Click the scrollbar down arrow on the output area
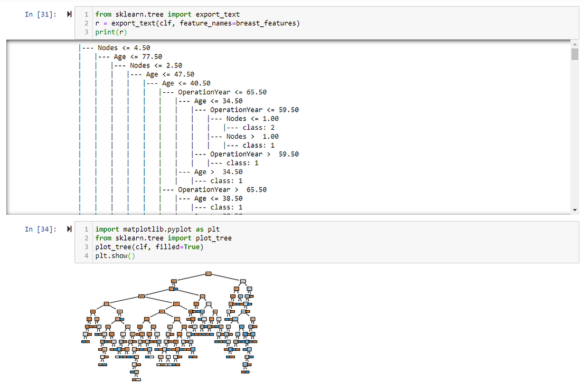583x392 pixels. [x=575, y=209]
